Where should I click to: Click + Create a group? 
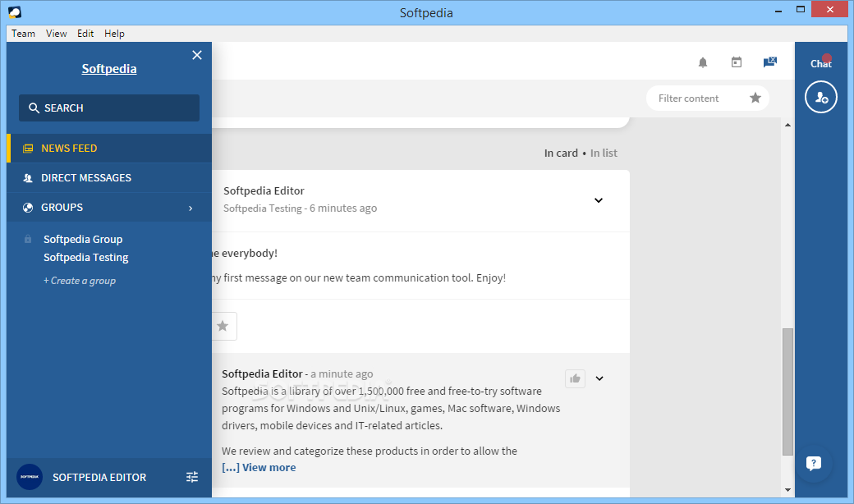tap(80, 281)
